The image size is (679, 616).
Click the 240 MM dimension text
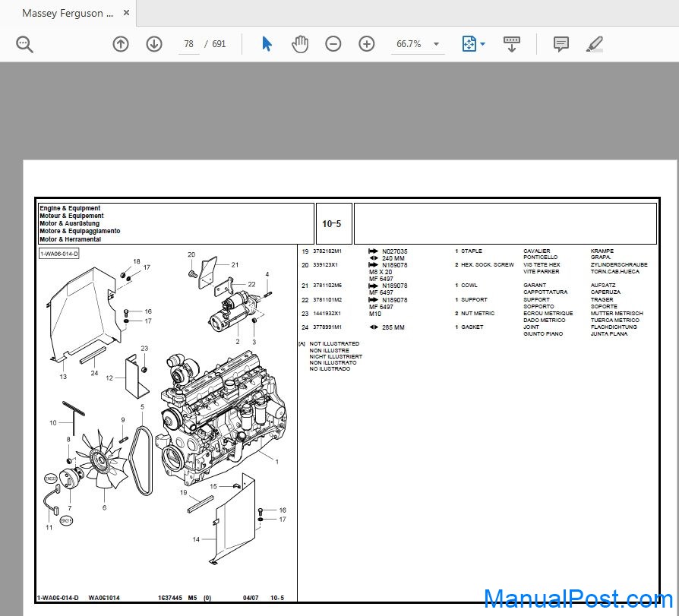(393, 258)
